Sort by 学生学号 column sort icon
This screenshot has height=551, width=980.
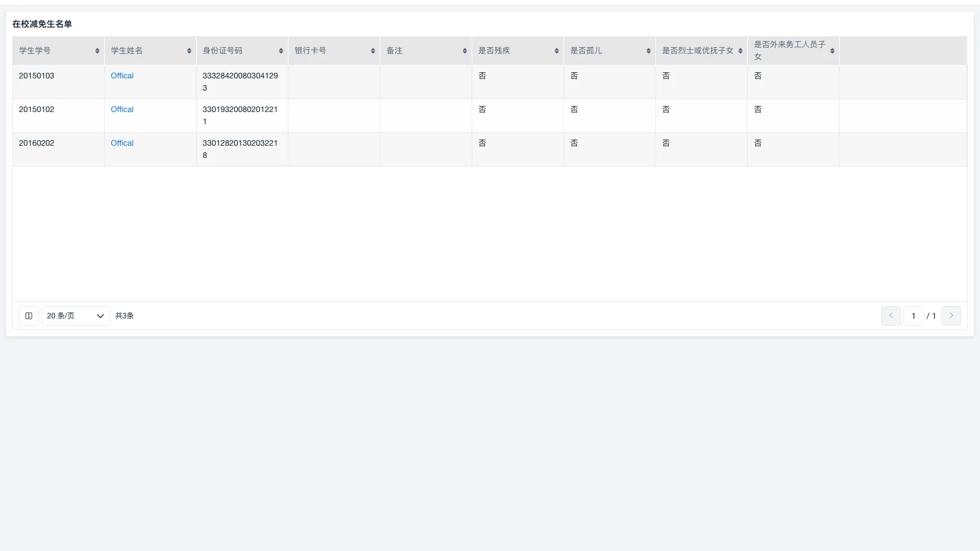pos(97,51)
